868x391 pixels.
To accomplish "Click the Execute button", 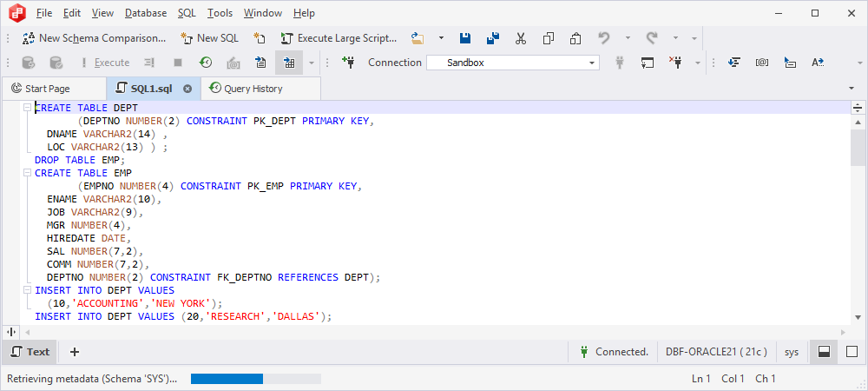I will (105, 63).
